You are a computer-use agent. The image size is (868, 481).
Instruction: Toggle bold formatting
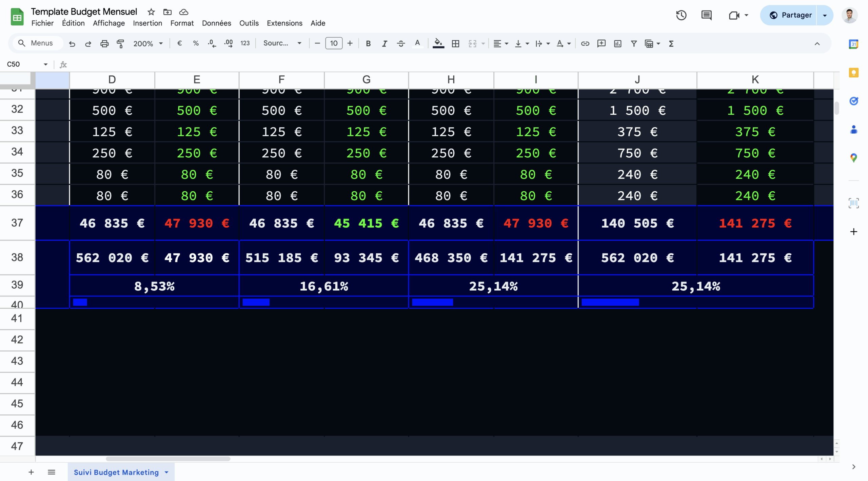[368, 43]
